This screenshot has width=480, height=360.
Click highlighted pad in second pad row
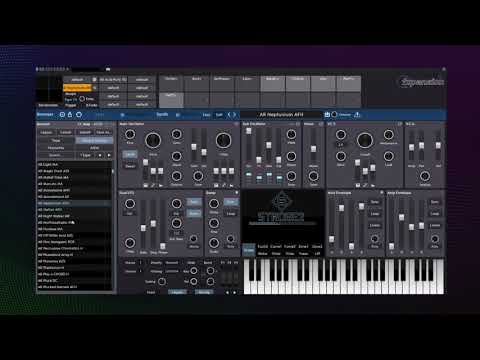pyautogui.click(x=171, y=99)
